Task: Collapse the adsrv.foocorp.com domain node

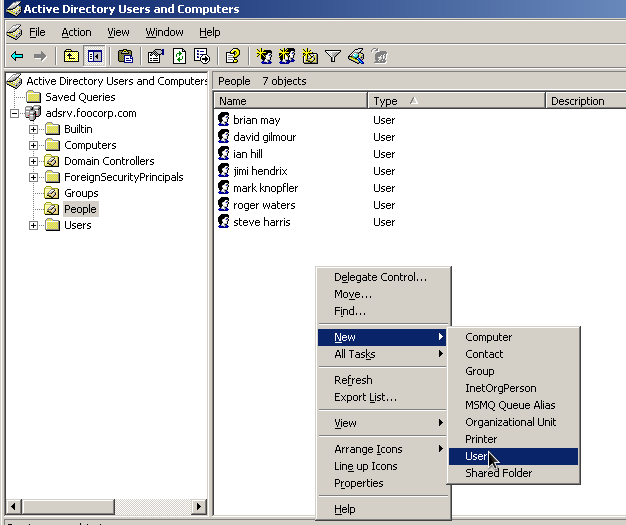Action: (14, 113)
